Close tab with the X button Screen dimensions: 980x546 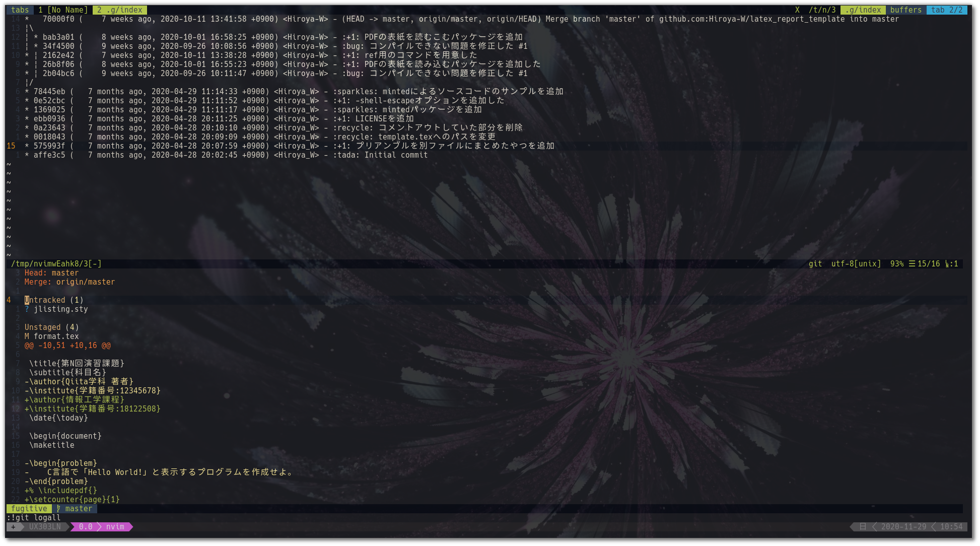pyautogui.click(x=797, y=10)
